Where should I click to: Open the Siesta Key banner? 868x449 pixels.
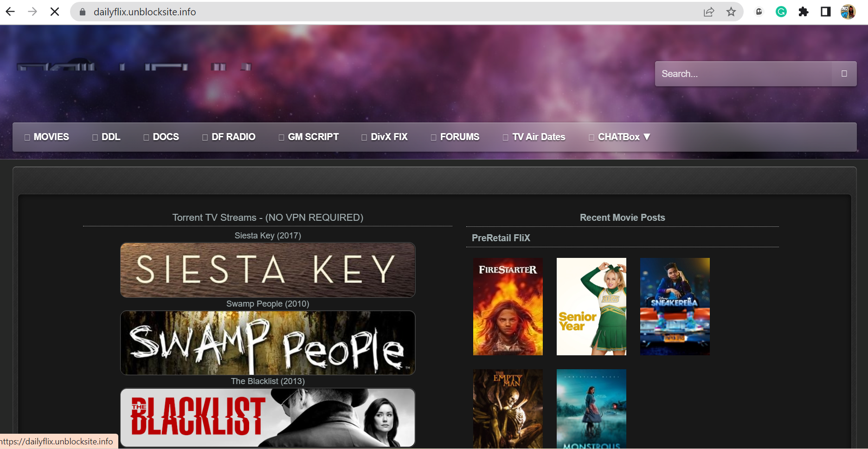[268, 270]
